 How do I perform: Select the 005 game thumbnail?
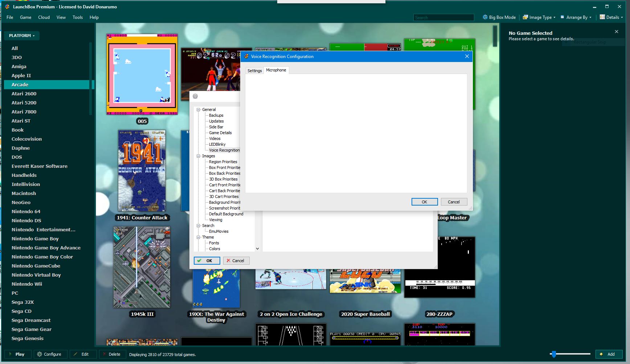(142, 74)
